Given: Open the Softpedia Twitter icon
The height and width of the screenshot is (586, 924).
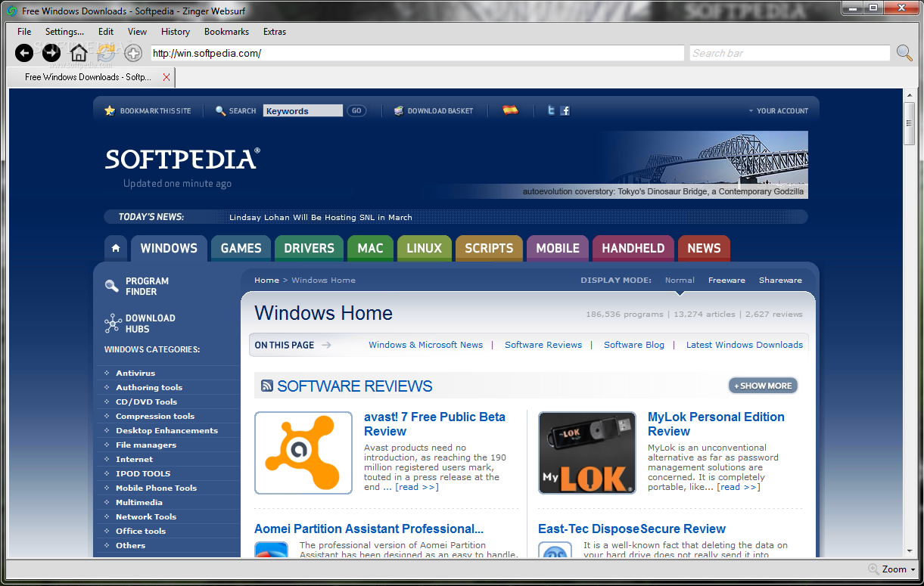Looking at the screenshot, I should (551, 110).
